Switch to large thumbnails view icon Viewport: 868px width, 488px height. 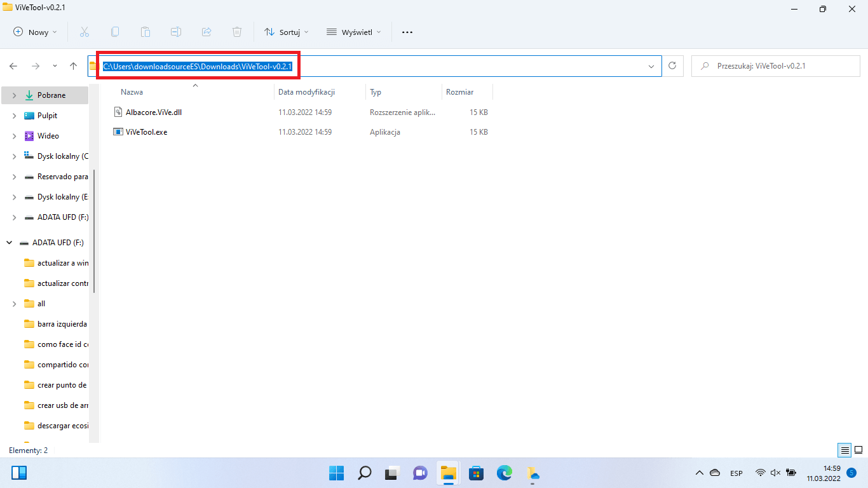[858, 451]
